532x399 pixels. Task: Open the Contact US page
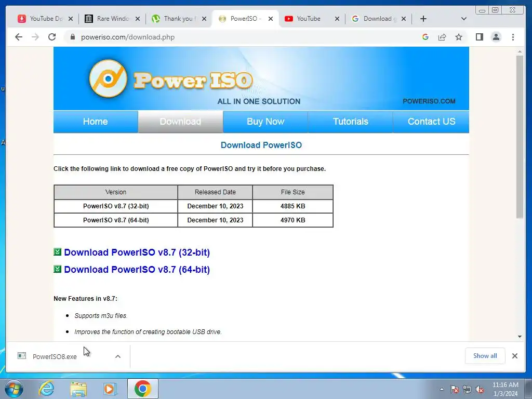coord(431,122)
